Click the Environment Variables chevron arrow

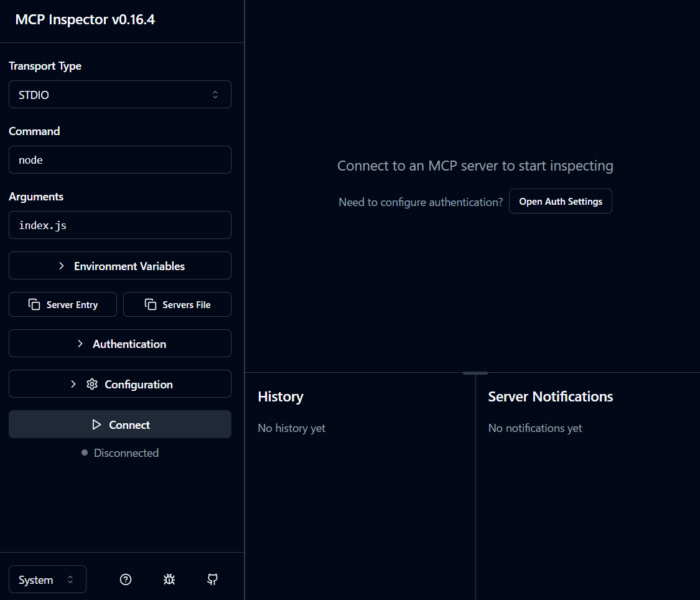[62, 266]
